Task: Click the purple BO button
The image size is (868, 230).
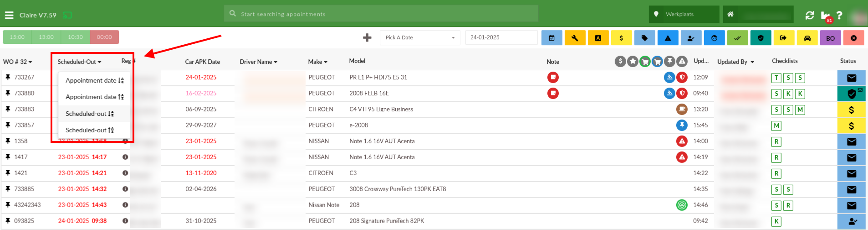Action: [830, 38]
